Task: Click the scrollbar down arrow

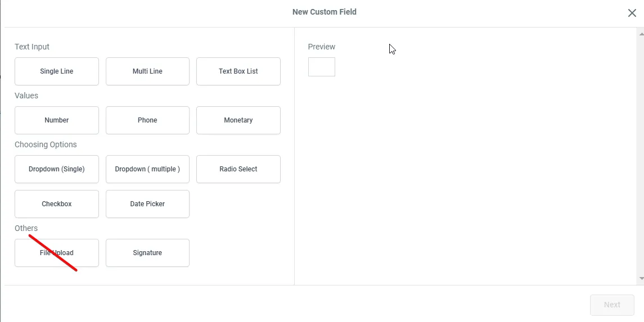Action: point(642,279)
